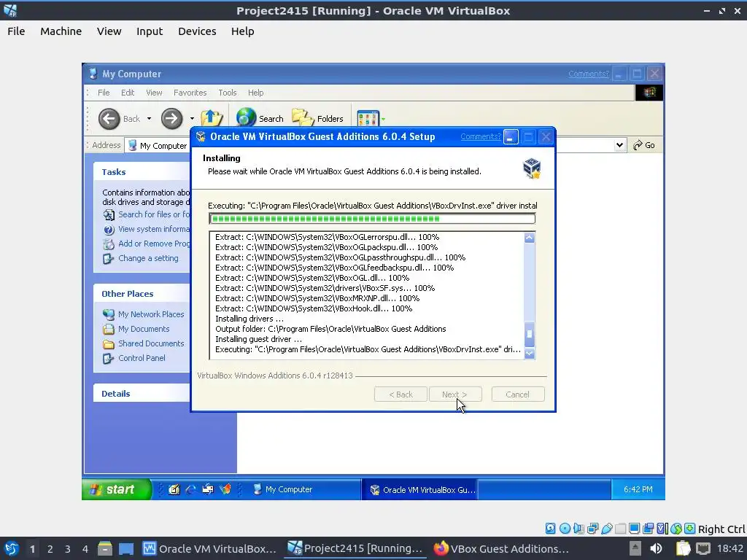
Task: Click the Forward arrow in My Computer
Action: tap(171, 119)
